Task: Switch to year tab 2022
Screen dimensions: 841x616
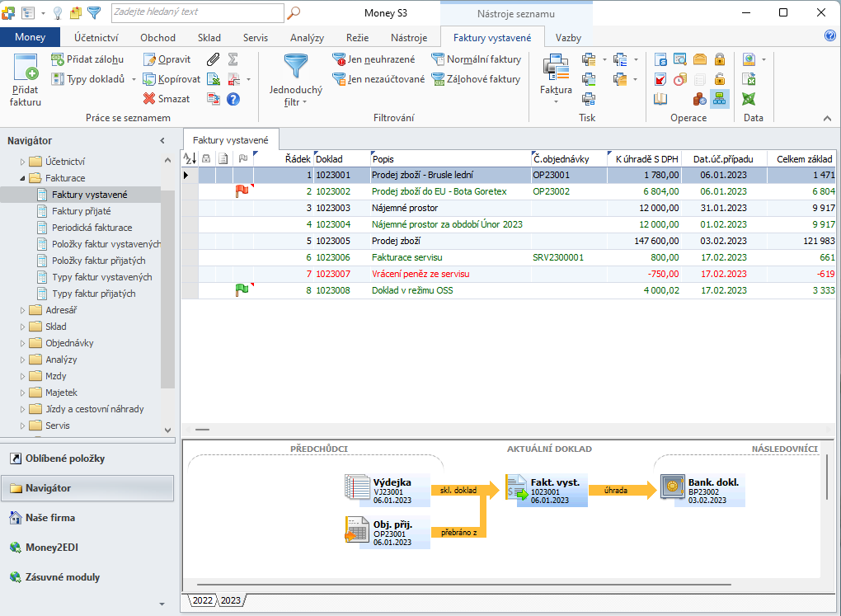Action: pyautogui.click(x=203, y=600)
